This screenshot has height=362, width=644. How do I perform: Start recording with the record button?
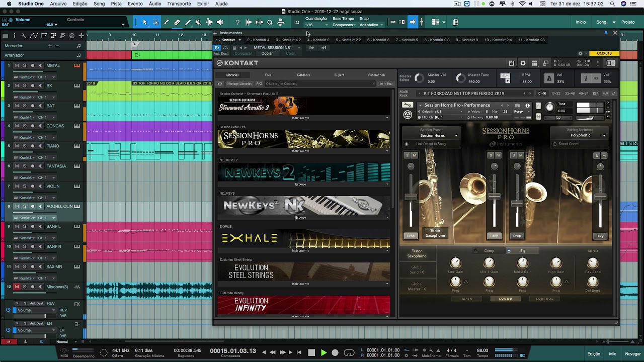click(x=335, y=352)
